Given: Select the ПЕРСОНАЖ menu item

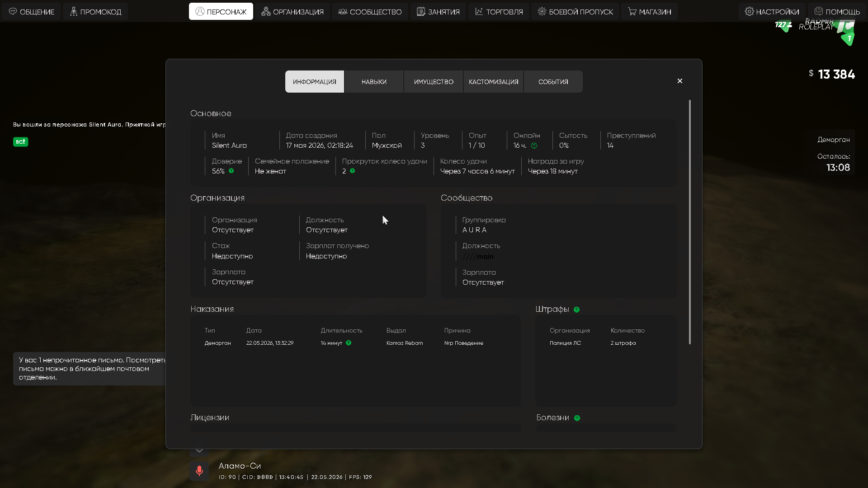Looking at the screenshot, I should coord(221,12).
